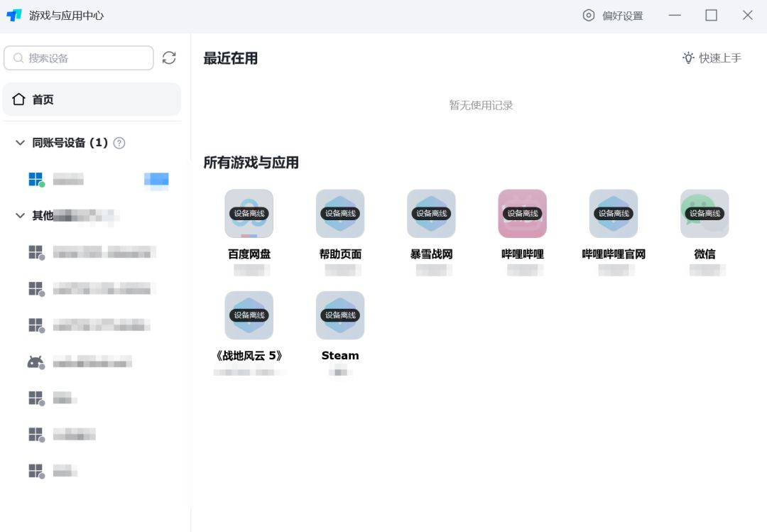The height and width of the screenshot is (532, 767).
Task: Open the 哔哩哔哩 pink app icon
Action: click(523, 213)
